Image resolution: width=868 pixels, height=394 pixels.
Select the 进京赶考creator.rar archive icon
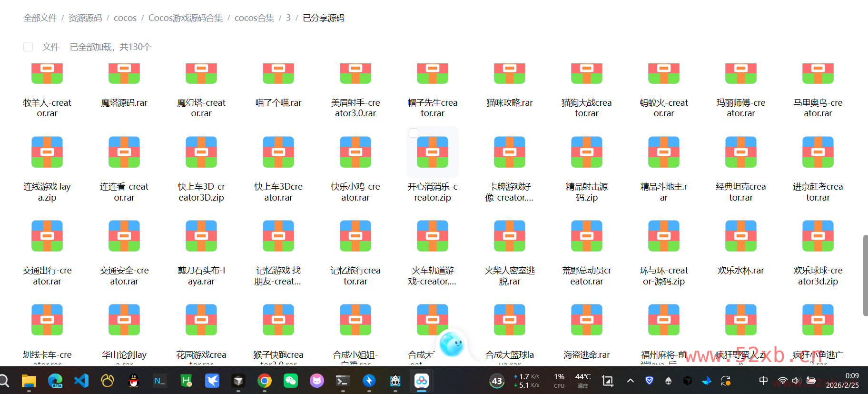[818, 152]
